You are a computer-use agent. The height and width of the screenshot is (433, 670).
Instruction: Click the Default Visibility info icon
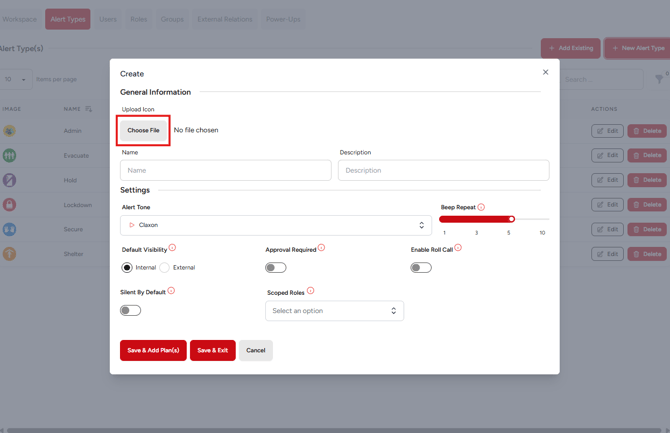tap(172, 248)
